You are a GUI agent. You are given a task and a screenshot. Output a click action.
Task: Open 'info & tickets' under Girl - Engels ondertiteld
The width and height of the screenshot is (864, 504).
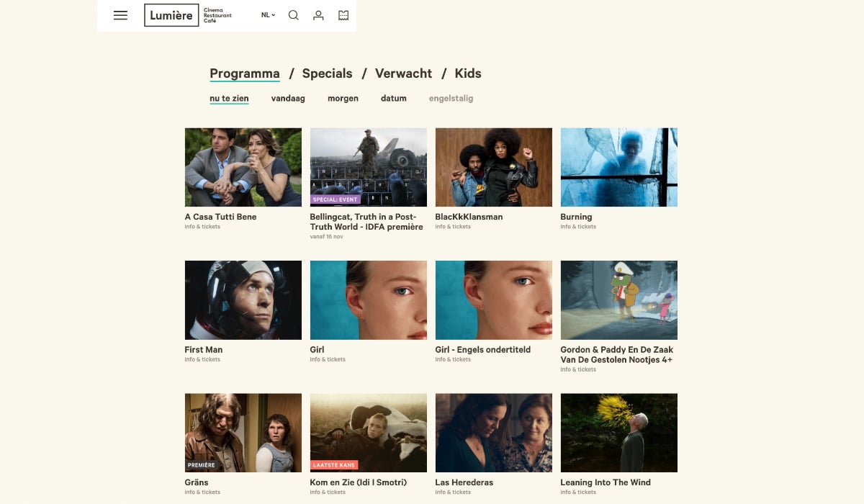(x=453, y=359)
